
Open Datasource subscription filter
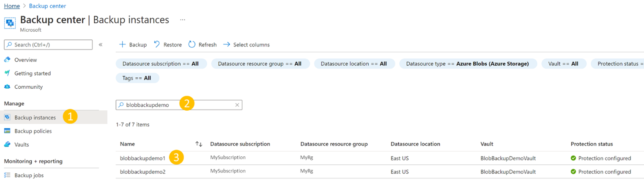coord(161,64)
